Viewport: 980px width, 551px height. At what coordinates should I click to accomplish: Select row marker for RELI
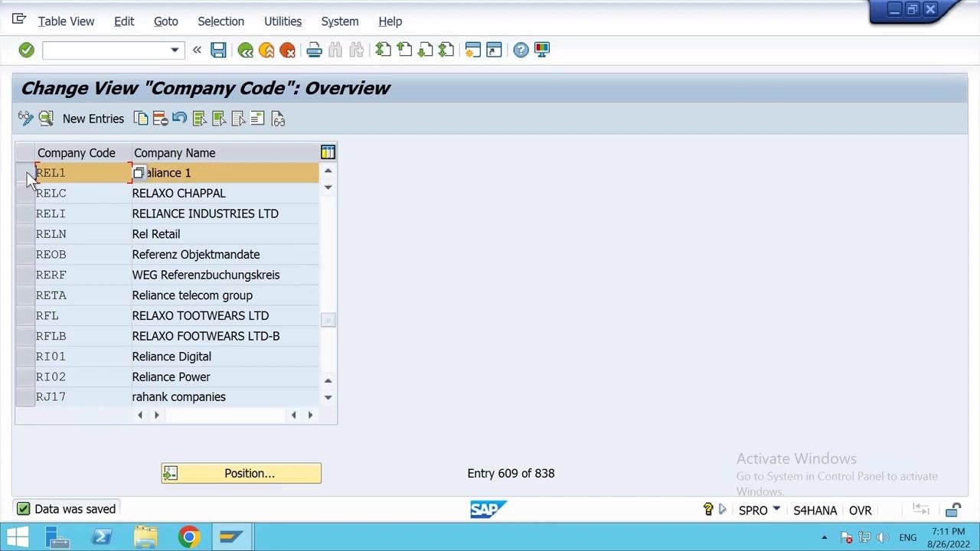coord(25,214)
